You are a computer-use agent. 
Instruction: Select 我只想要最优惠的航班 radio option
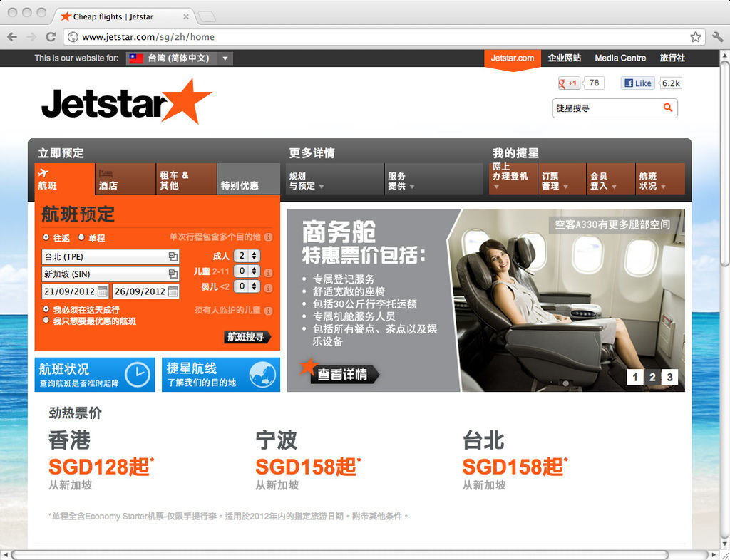[46, 321]
